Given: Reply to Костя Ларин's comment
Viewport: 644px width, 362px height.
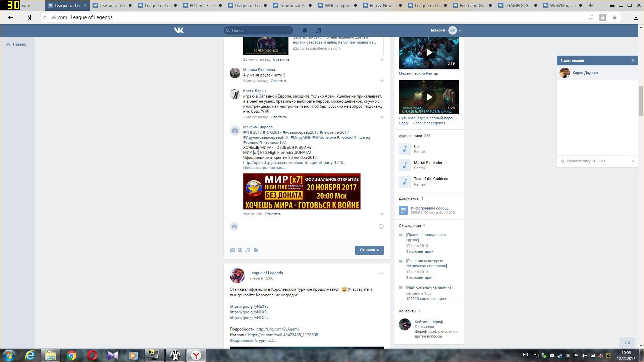Looking at the screenshot, I should point(279,117).
